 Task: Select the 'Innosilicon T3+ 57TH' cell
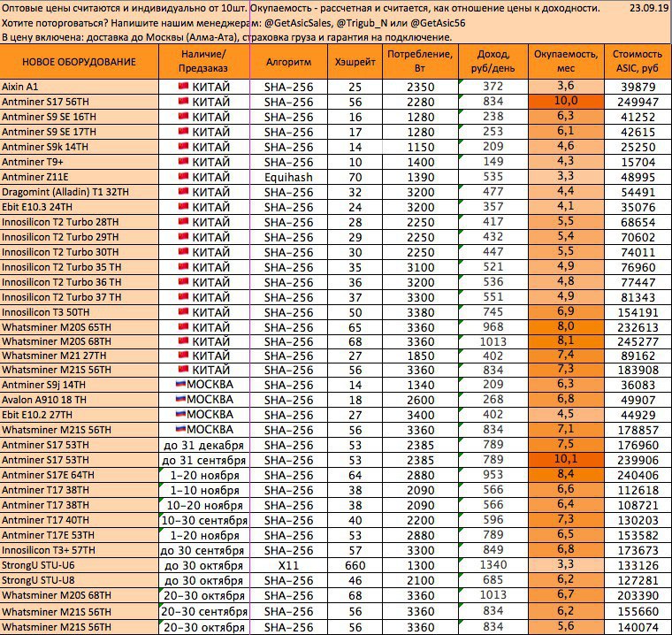coord(80,550)
